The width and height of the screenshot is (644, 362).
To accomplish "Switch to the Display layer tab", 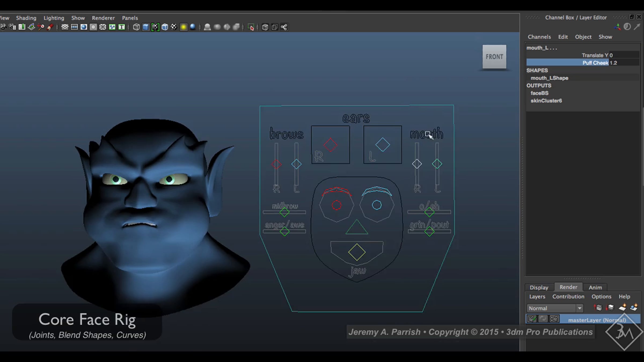I will coord(539,287).
